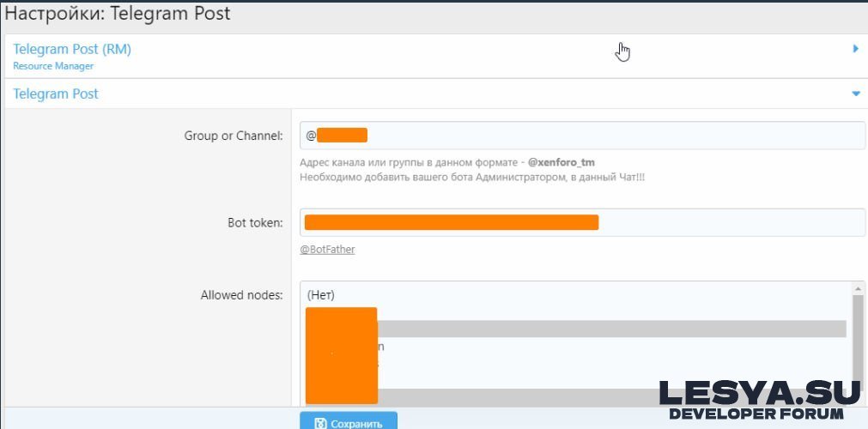
Task: Collapse the Telegram Post section down arrow
Action: pos(856,94)
